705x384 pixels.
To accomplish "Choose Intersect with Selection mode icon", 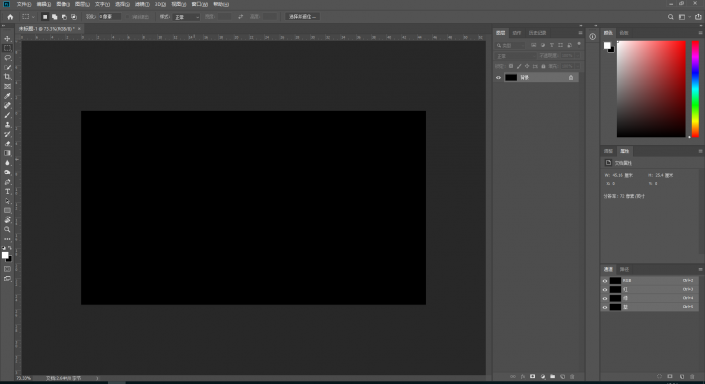I will (74, 17).
